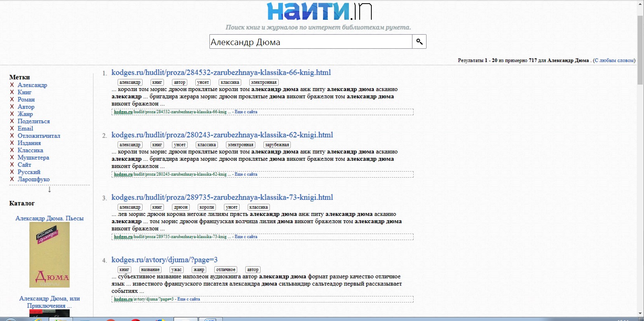The width and height of the screenshot is (644, 321).
Task: Select the 'электронная' tag under first result
Action: tap(263, 83)
